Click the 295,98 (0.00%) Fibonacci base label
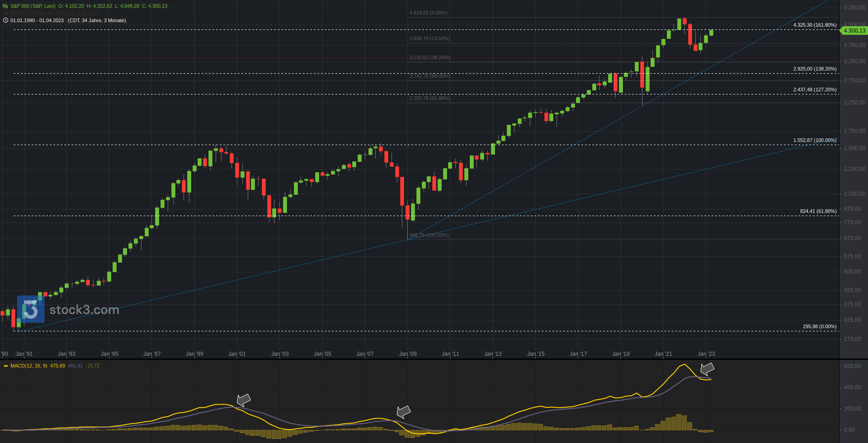Screen dimensions: 868x443 (819, 326)
